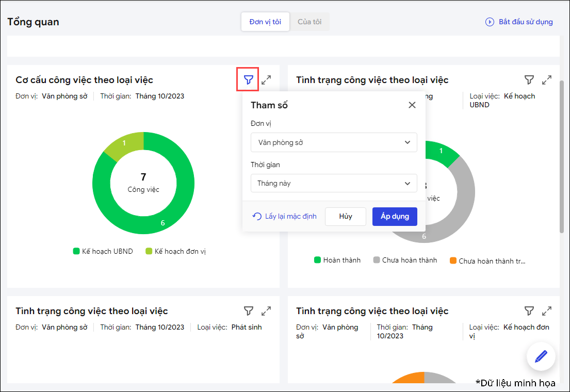Click the Thời gian label in the Tham số popup

265,165
